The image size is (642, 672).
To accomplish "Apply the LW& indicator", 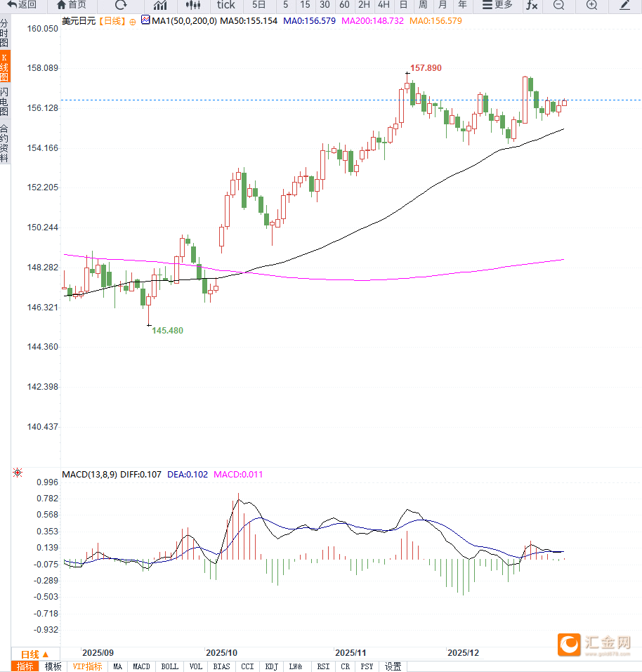I will 296,666.
